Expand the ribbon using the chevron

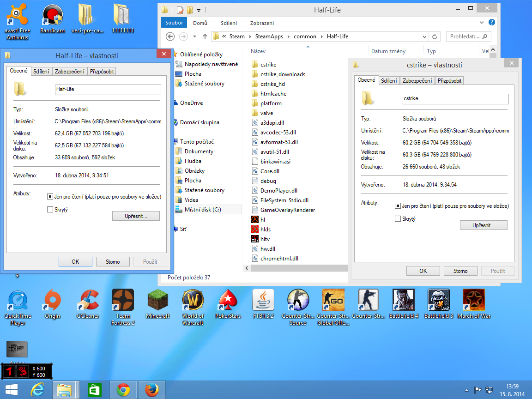click(483, 23)
